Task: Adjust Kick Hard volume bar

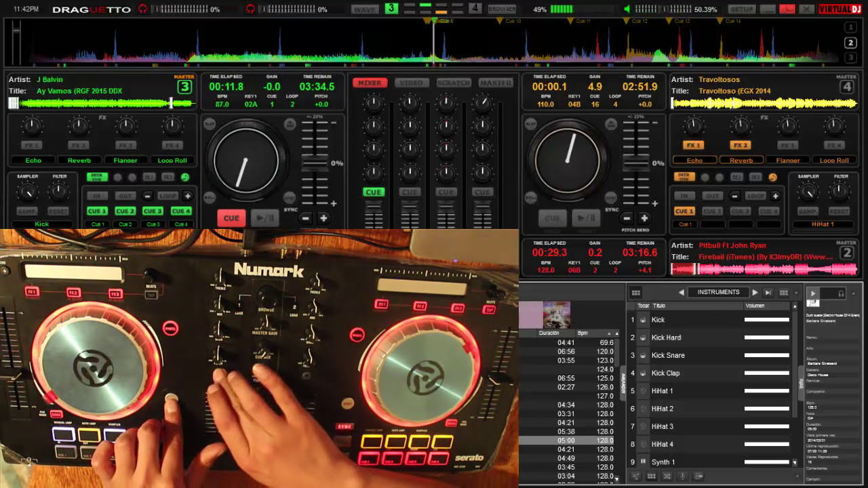Action: point(766,338)
